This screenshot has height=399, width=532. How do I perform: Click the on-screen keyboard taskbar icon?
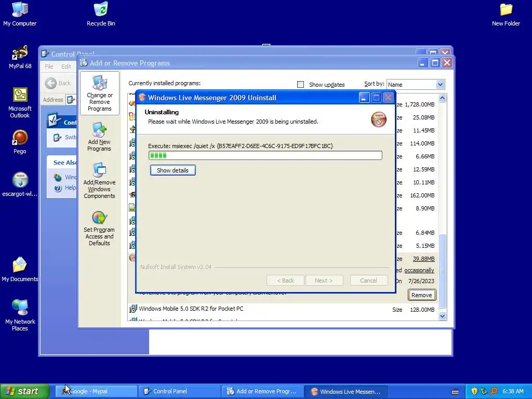pyautogui.click(x=455, y=392)
